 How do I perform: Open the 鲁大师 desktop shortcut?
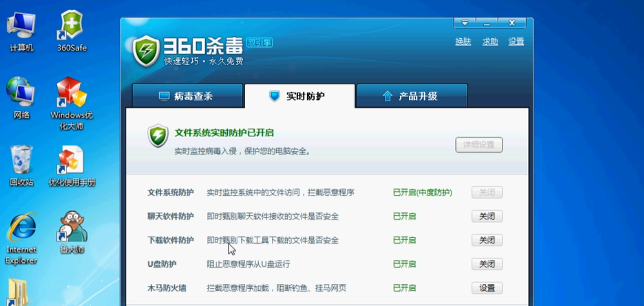pyautogui.click(x=72, y=233)
